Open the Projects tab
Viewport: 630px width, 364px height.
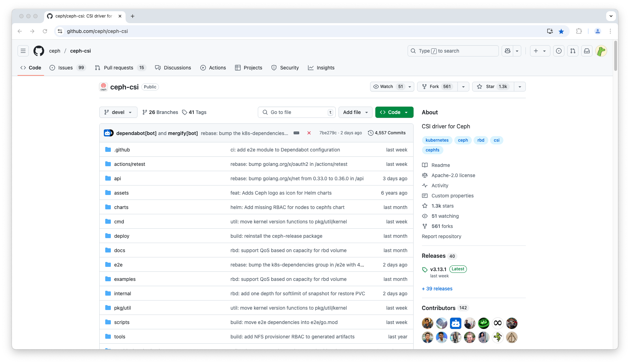point(248,68)
